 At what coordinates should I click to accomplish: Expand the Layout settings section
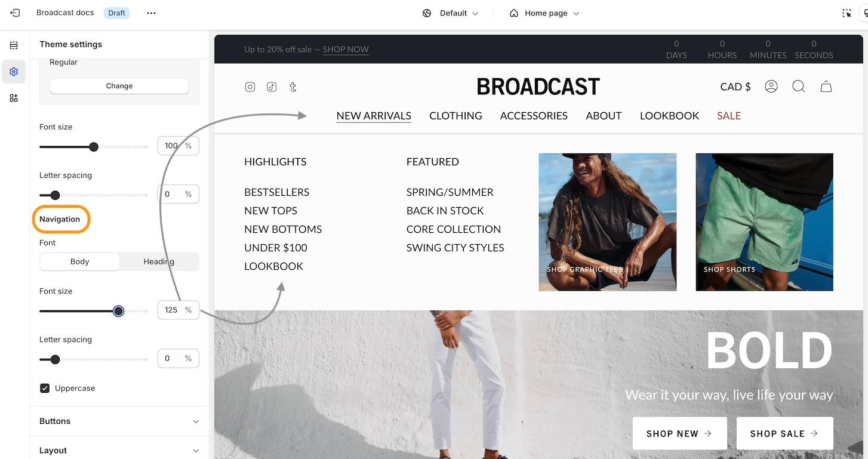(x=119, y=450)
